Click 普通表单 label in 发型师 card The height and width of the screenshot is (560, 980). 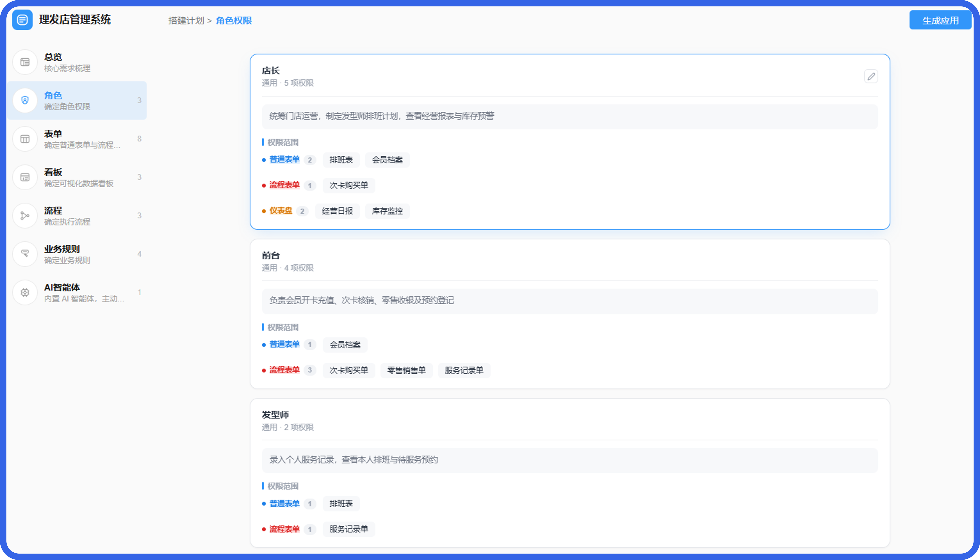point(284,503)
